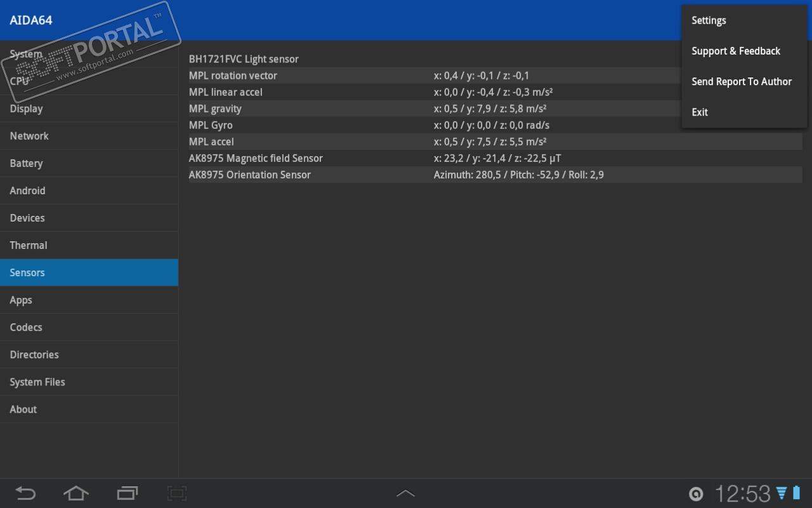Choose Exit from the overflow menu

click(744, 112)
